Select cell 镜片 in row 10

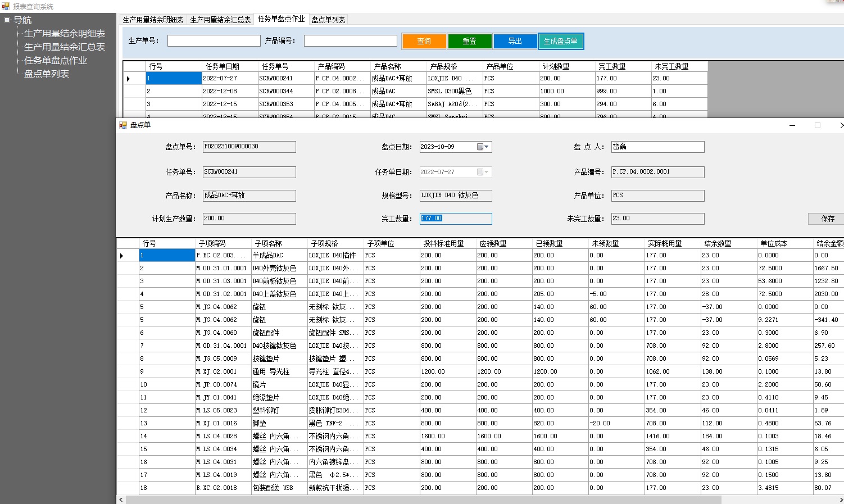[279, 385]
